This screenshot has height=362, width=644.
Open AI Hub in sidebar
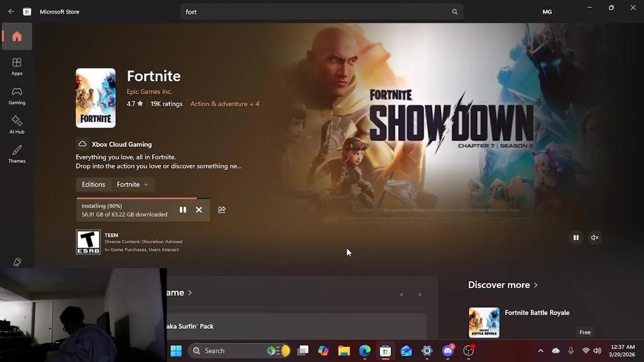tap(17, 125)
